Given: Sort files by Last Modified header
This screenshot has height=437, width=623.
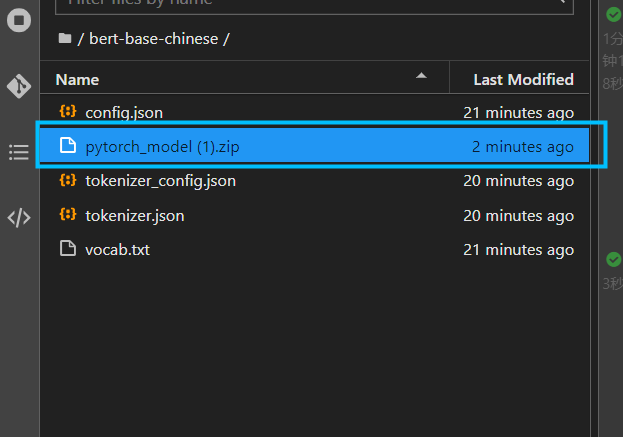Looking at the screenshot, I should coord(523,79).
